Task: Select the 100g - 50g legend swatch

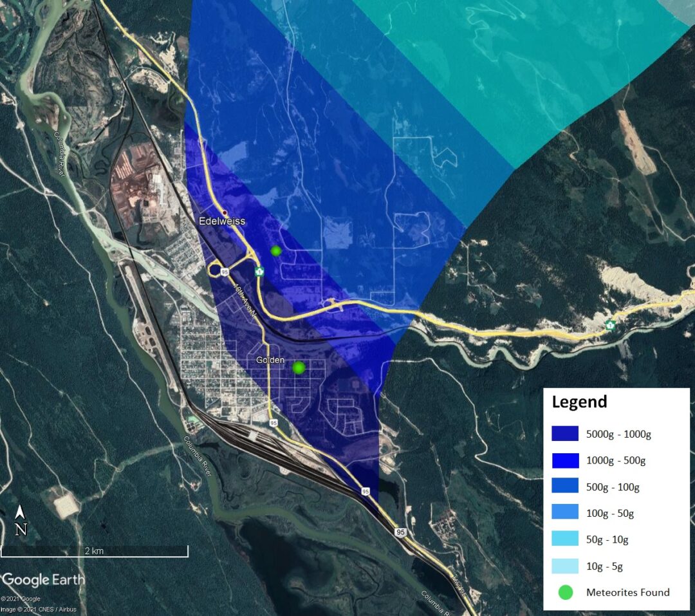Action: [564, 512]
